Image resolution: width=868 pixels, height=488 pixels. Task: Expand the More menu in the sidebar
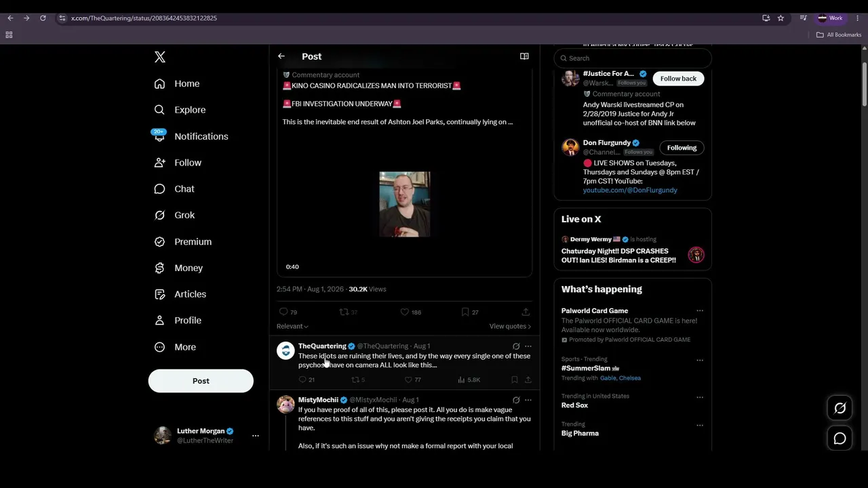(175, 347)
